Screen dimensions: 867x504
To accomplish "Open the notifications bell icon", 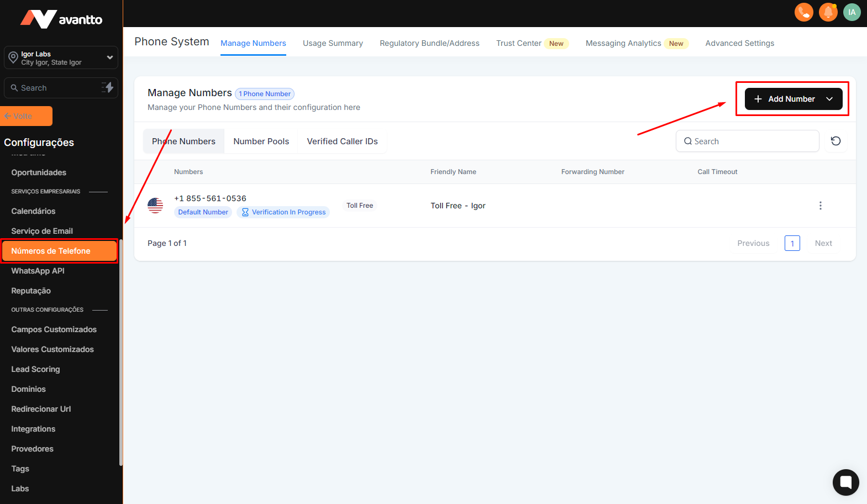I will tap(828, 12).
